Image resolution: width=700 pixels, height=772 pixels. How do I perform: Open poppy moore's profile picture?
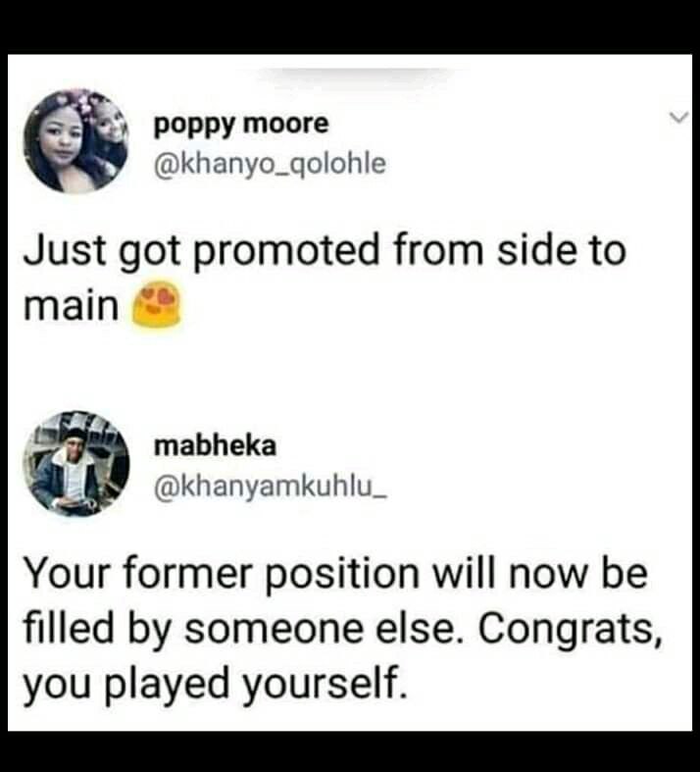point(76,140)
